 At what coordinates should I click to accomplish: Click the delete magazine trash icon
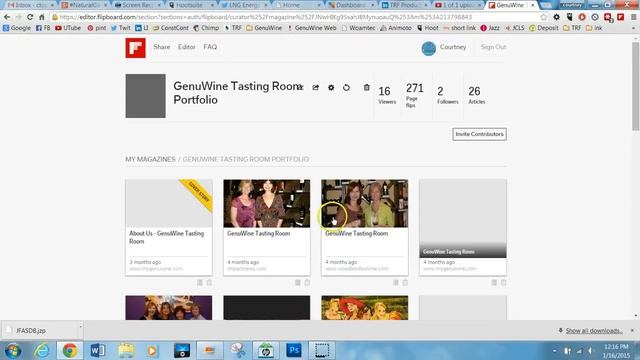(x=367, y=87)
